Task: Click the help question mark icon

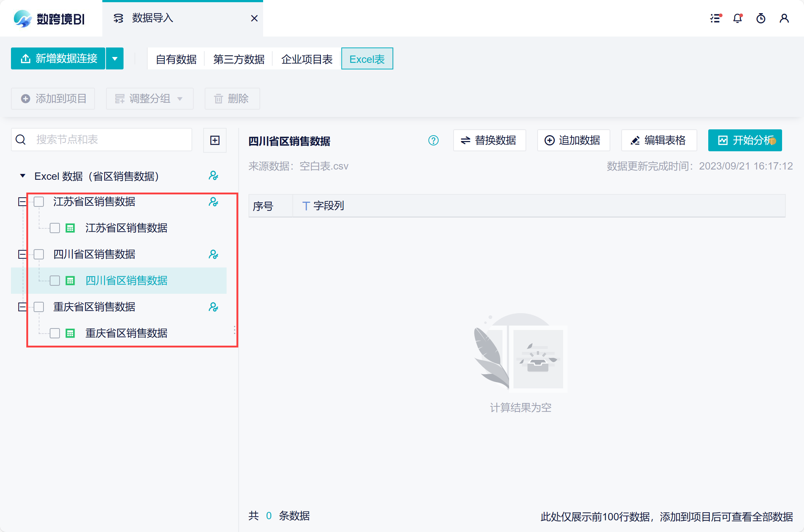Action: coord(433,140)
